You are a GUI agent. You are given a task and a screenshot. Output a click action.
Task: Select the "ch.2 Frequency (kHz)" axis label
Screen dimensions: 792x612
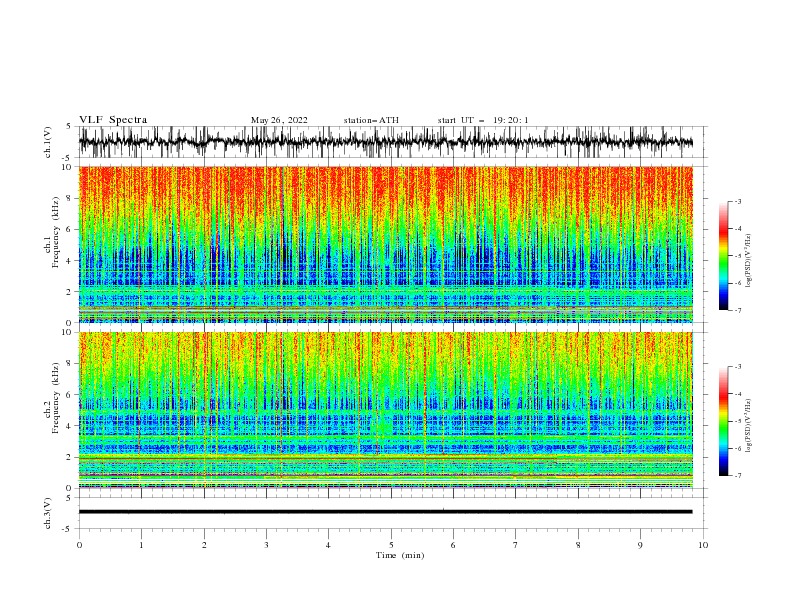53,398
